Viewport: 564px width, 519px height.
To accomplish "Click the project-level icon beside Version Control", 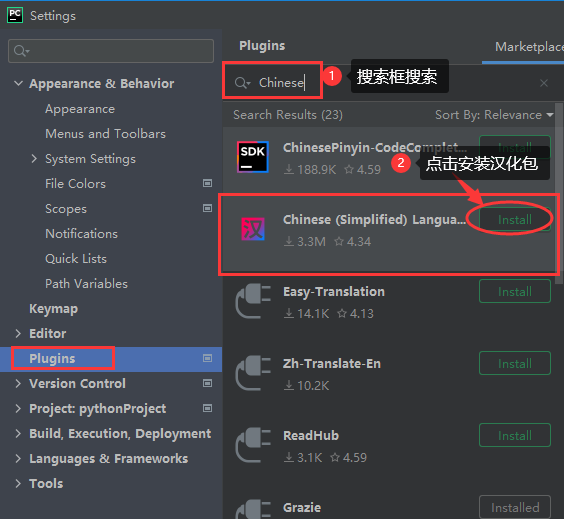I will point(207,383).
